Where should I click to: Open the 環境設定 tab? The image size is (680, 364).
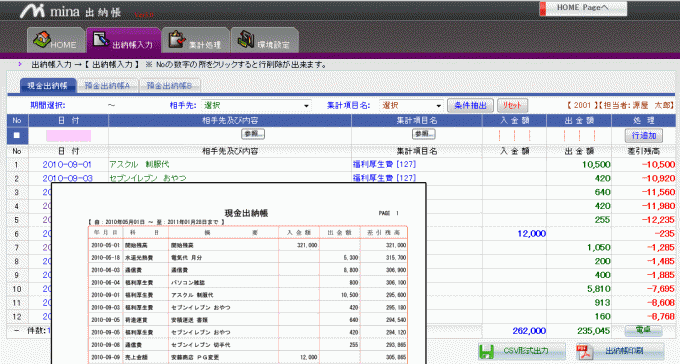click(265, 40)
